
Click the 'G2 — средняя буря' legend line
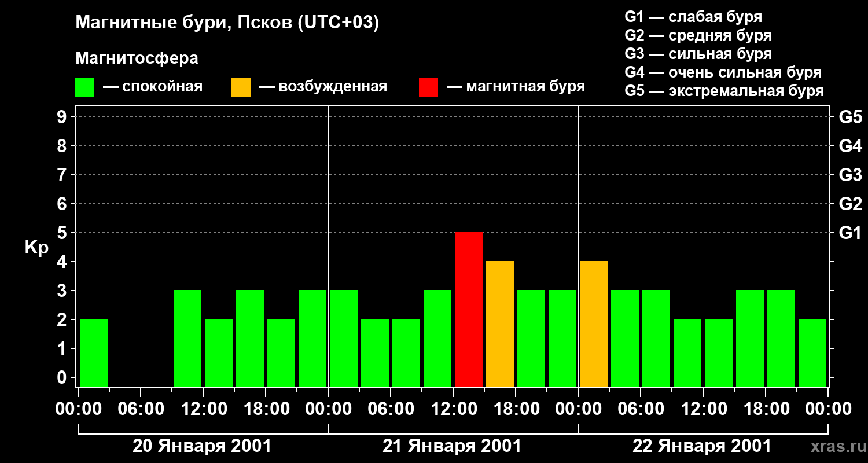tap(698, 35)
